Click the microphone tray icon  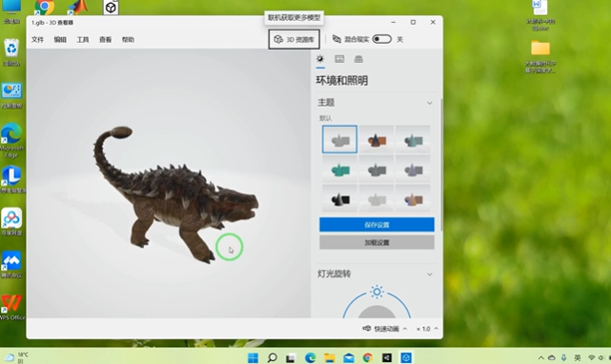(x=564, y=357)
